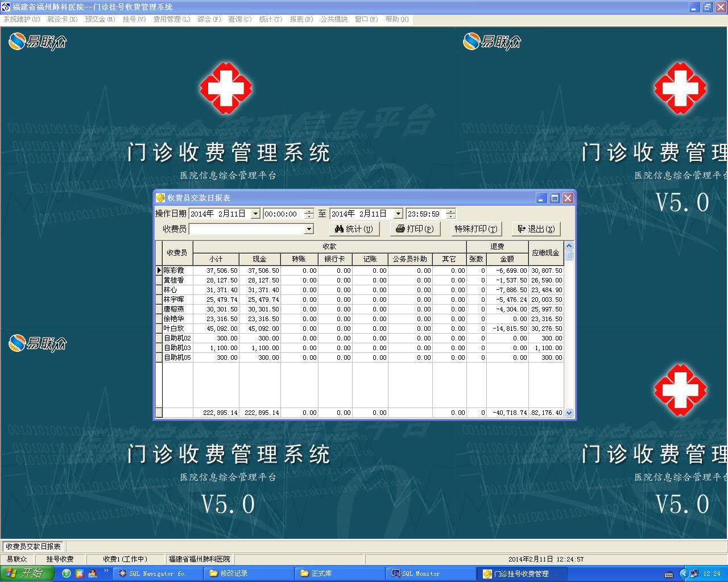Click the 统计 button with binoculars icon
728x582 pixels.
click(354, 229)
